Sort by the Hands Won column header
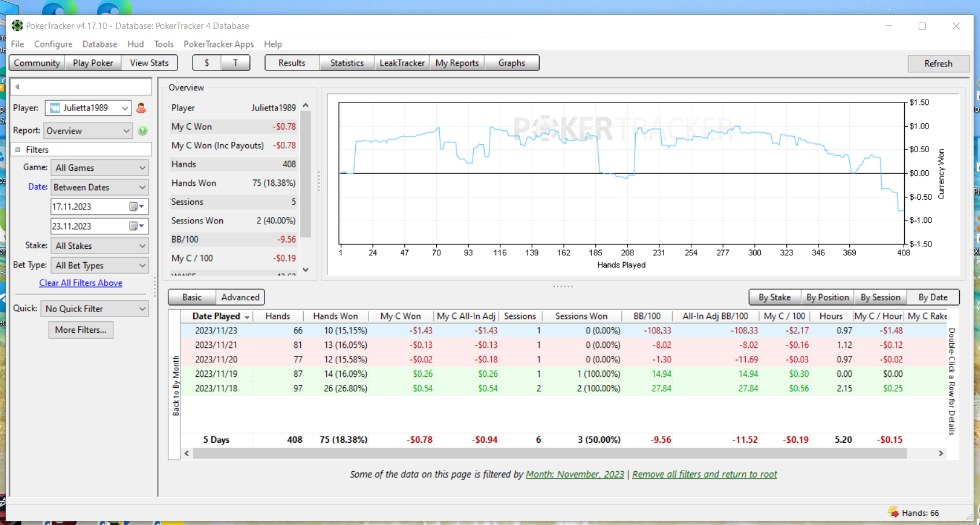This screenshot has width=980, height=525. coord(336,316)
